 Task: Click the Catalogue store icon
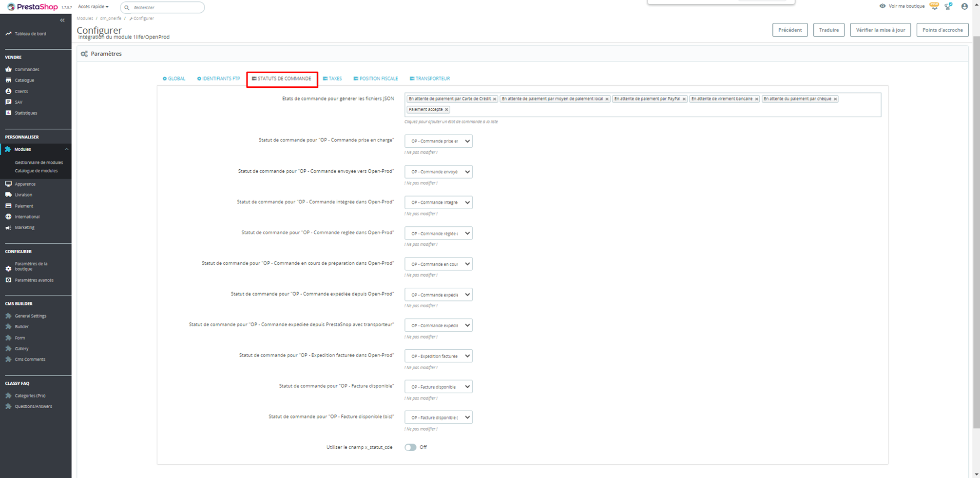8,80
